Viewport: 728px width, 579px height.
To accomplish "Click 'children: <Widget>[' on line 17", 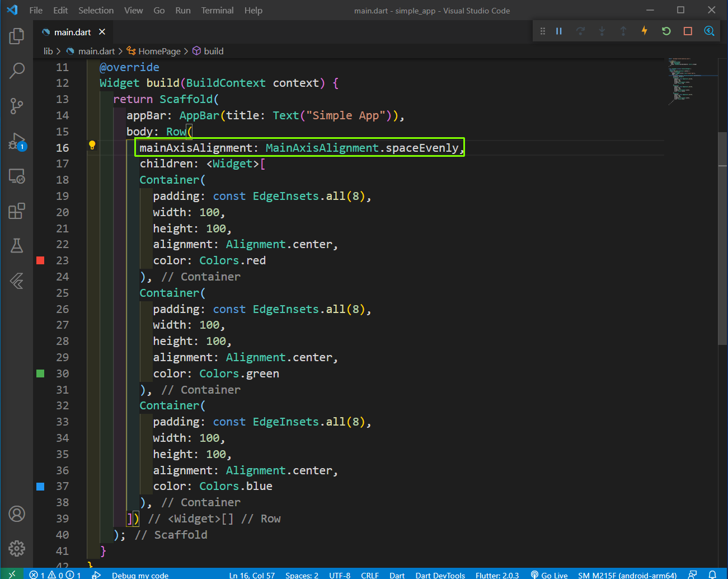I will tap(203, 164).
